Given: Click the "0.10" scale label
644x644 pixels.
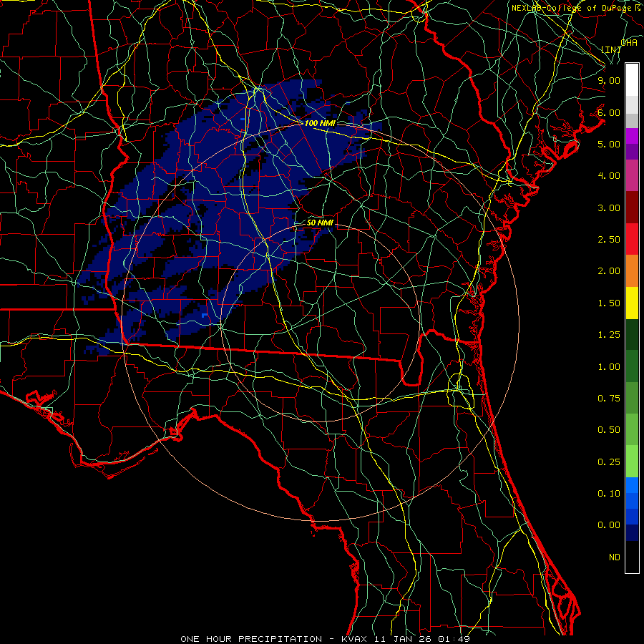Looking at the screenshot, I should (609, 494).
